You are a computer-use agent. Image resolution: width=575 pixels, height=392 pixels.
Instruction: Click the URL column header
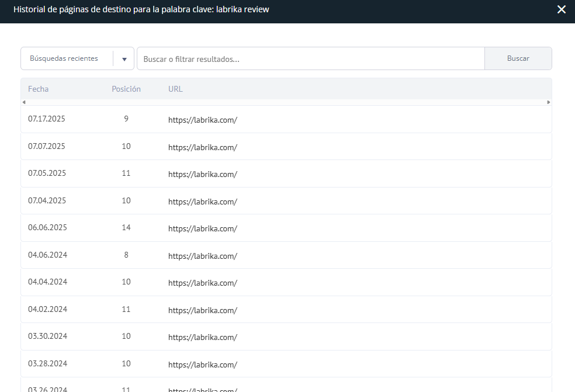tap(175, 89)
